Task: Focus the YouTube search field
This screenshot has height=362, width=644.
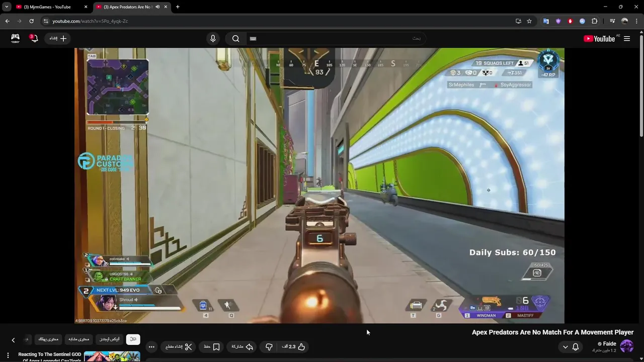Action: click(x=336, y=39)
